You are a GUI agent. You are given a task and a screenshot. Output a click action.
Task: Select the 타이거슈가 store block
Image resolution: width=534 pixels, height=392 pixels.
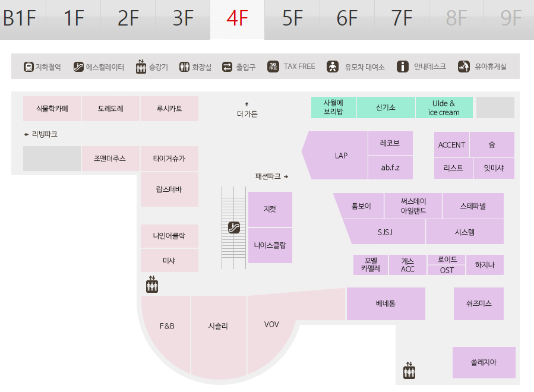[x=169, y=159]
